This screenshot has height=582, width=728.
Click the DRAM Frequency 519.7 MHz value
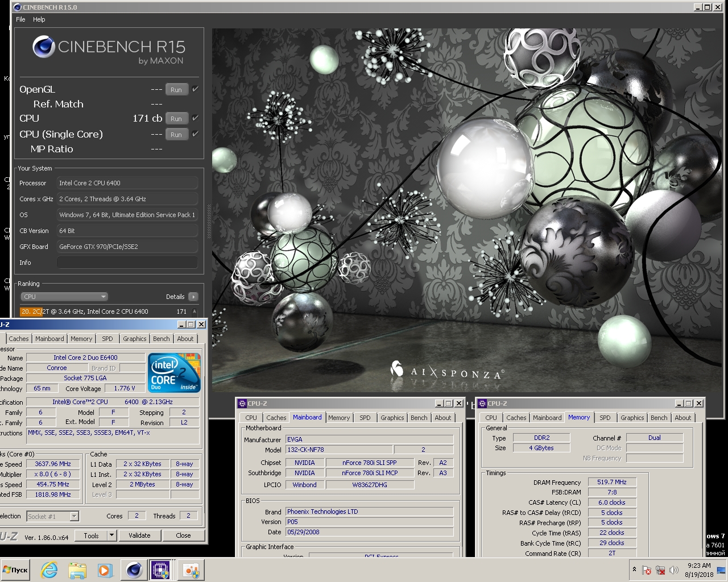click(x=611, y=482)
